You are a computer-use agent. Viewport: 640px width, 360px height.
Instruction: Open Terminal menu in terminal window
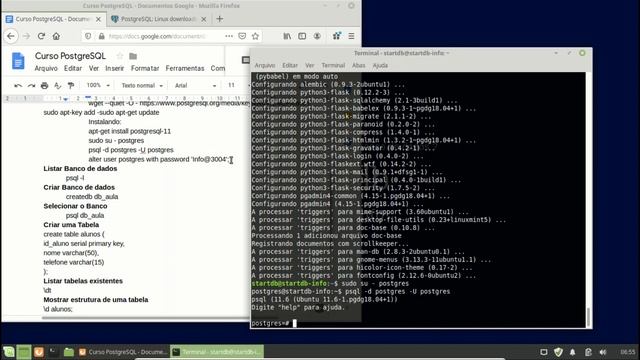click(x=333, y=65)
